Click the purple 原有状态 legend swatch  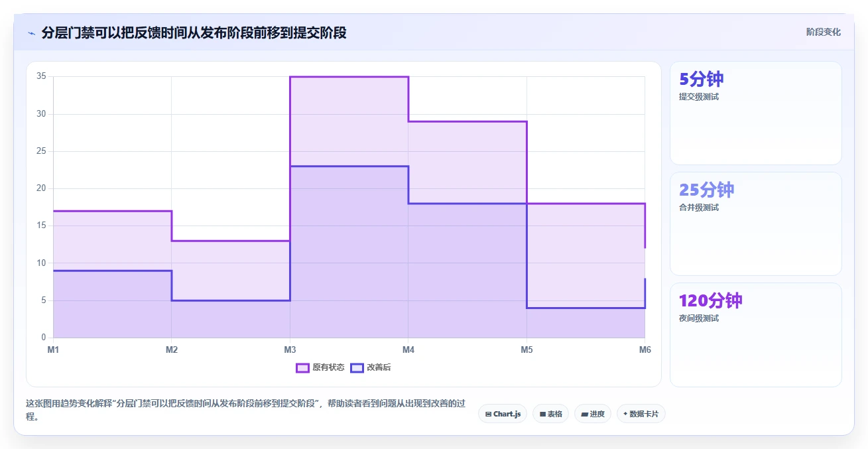coord(302,367)
